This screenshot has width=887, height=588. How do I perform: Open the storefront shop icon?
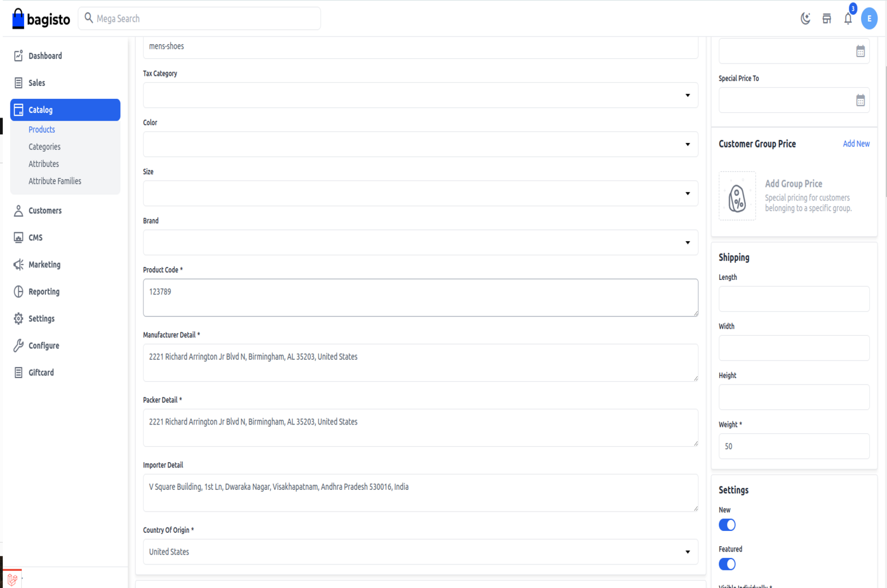(826, 19)
